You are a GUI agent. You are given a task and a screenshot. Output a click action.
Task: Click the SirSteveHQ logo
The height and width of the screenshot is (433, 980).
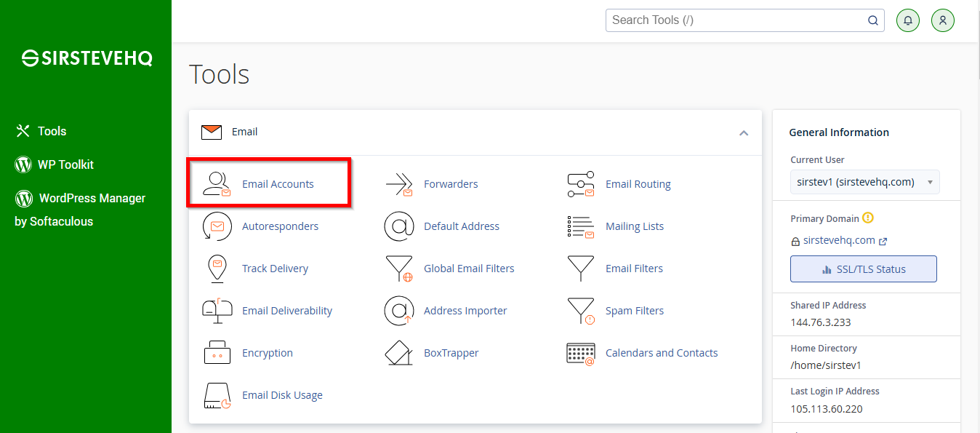pos(87,58)
